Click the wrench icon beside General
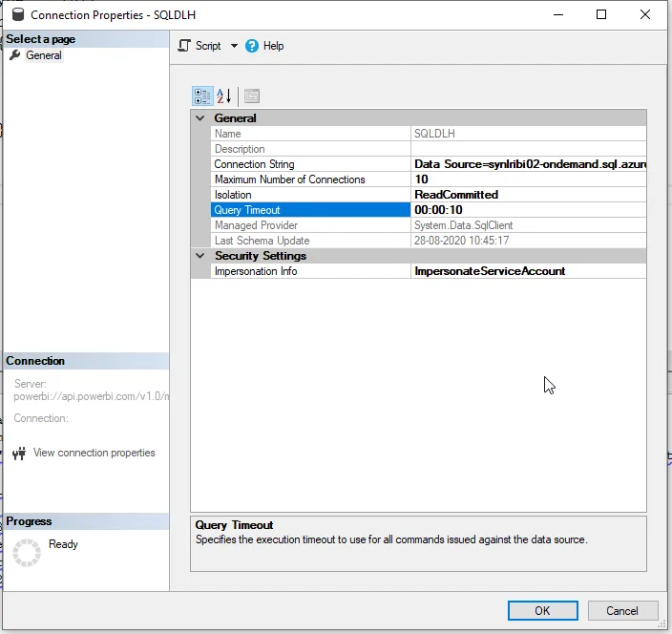The image size is (672, 634). [x=14, y=55]
